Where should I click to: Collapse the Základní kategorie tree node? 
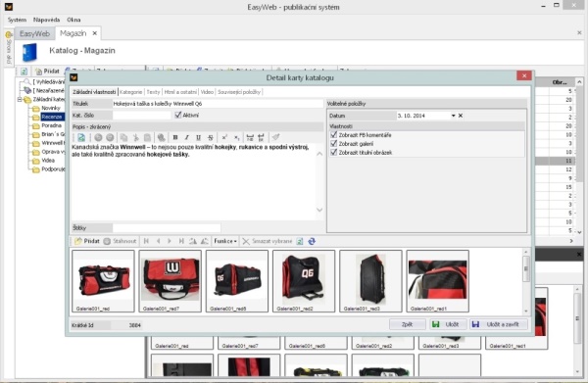tap(20, 99)
